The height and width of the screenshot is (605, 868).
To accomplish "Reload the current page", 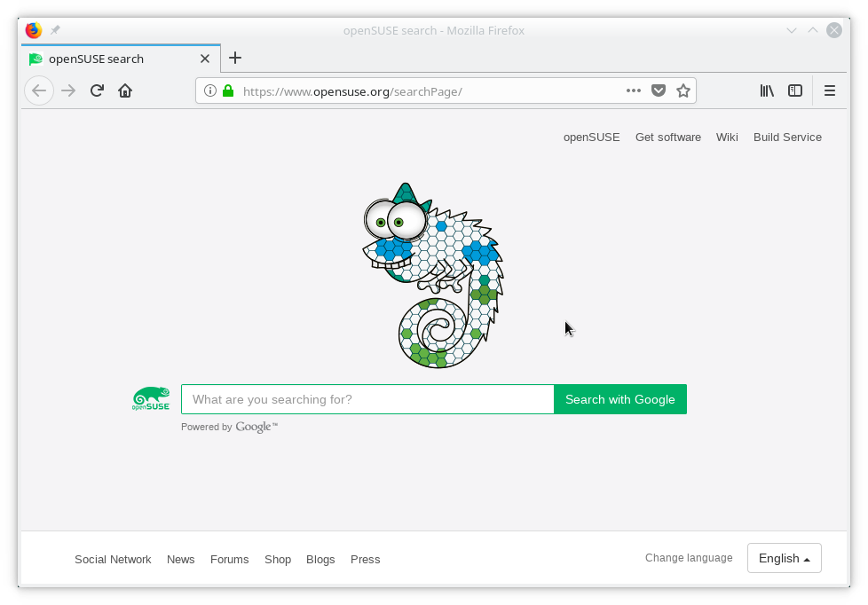I will tap(97, 90).
